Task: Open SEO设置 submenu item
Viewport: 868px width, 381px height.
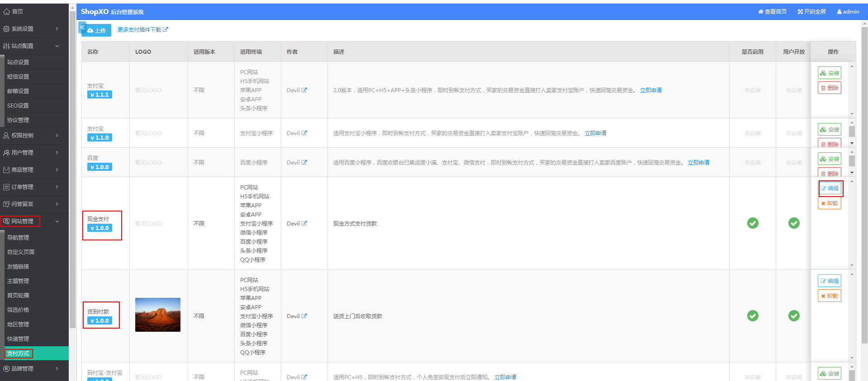Action: pos(36,106)
